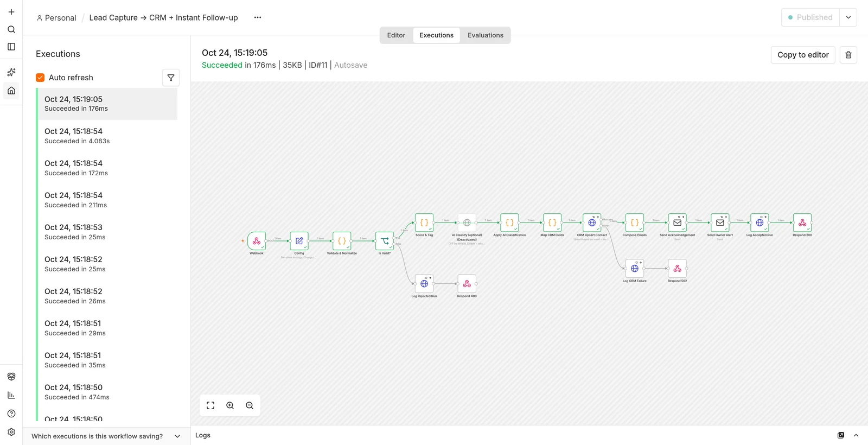The image size is (868, 445).
Task: Open execution Oct 24, 15:18:53 succeeded in 25ms
Action: (107, 232)
